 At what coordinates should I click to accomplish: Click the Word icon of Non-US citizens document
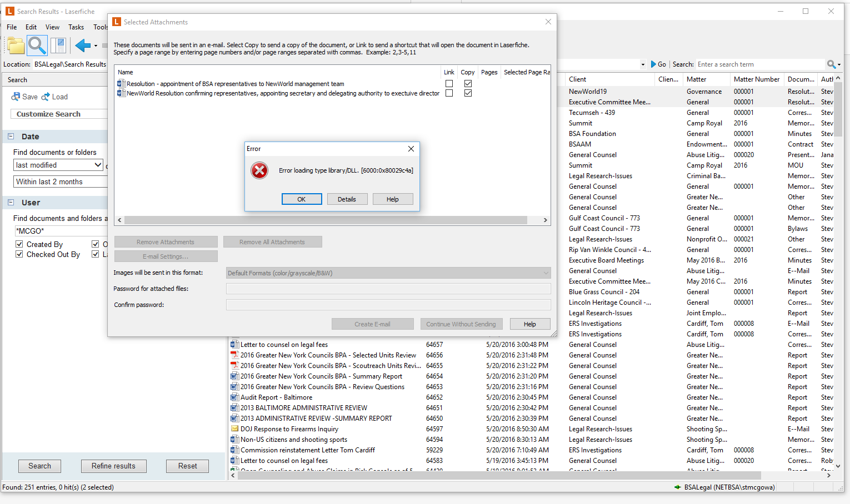tap(234, 440)
